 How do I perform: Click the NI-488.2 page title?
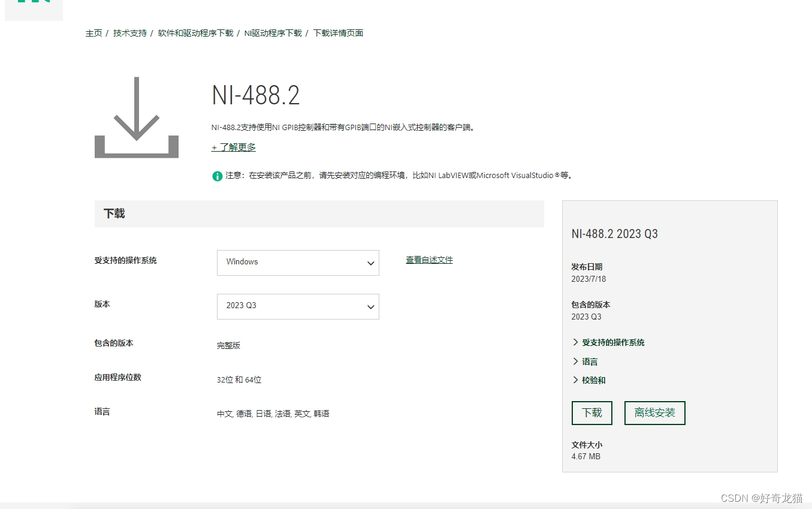[x=256, y=95]
